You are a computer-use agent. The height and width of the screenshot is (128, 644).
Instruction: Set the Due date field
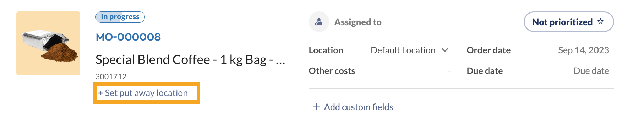pos(591,71)
